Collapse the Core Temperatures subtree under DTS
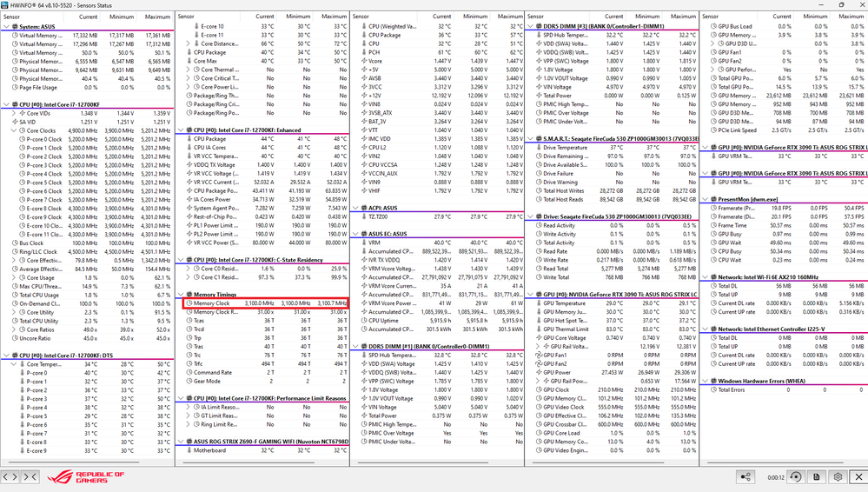The height and width of the screenshot is (492, 868). pyautogui.click(x=13, y=364)
